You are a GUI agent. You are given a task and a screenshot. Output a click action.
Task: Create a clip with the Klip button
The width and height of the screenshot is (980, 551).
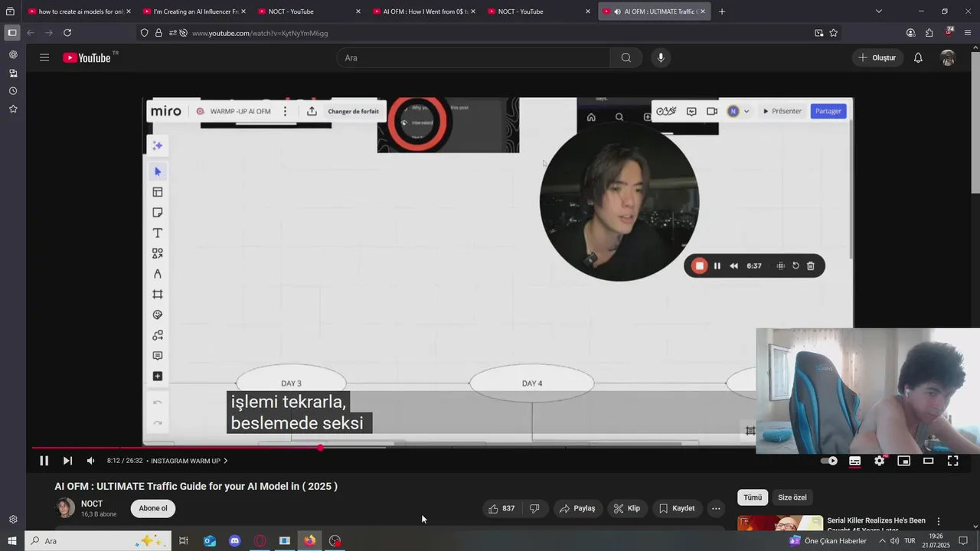pyautogui.click(x=627, y=508)
